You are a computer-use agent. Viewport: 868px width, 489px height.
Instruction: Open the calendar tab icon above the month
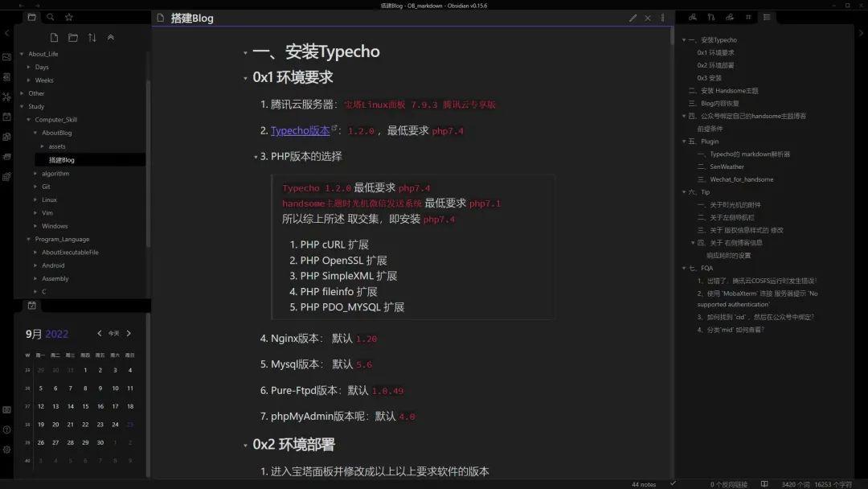(32, 305)
